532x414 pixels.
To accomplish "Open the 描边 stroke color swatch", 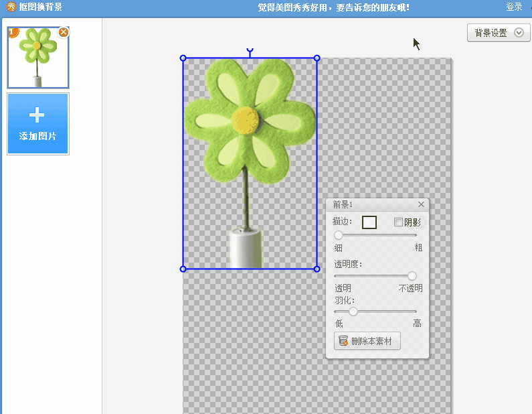I will [369, 222].
